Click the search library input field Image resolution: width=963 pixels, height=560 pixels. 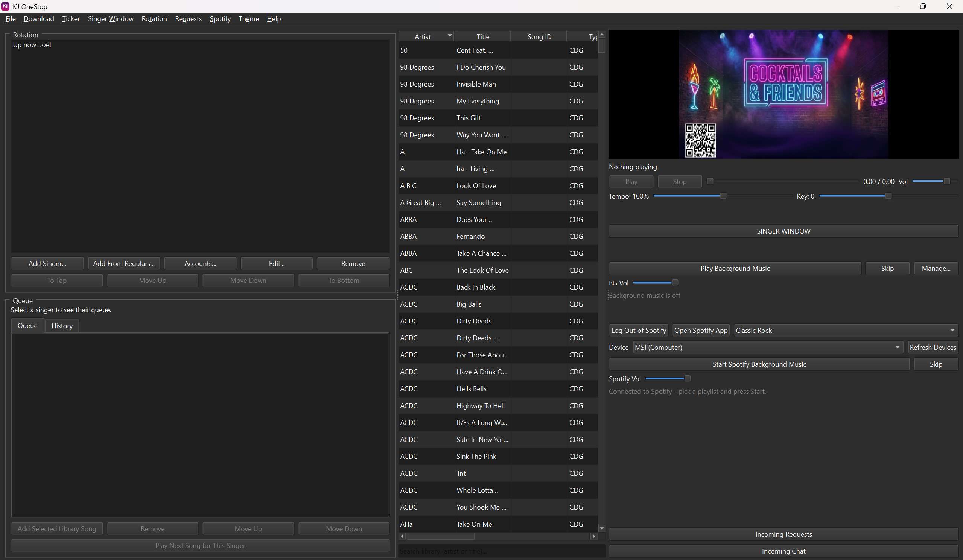pyautogui.click(x=502, y=551)
